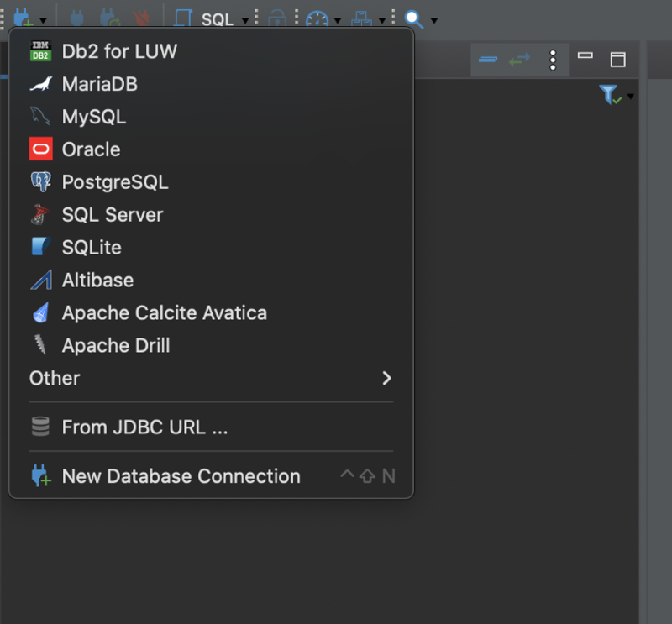Click the Connect plug icon in toolbar
Viewport: 672px width, 624px height.
pos(76,18)
